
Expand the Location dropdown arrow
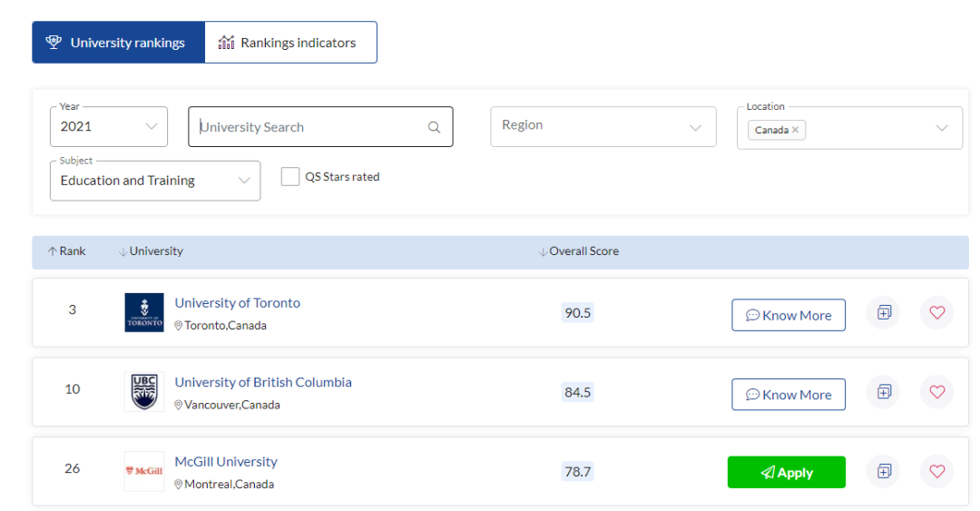click(941, 128)
